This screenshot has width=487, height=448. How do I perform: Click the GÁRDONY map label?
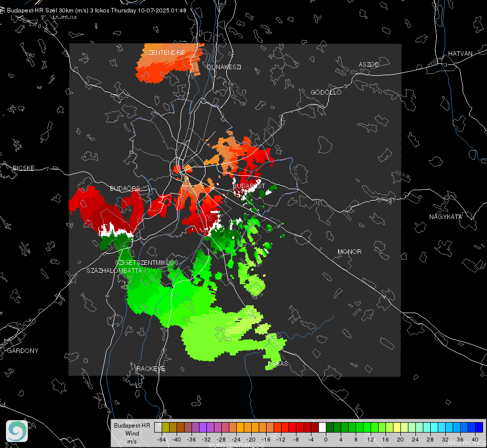23,351
